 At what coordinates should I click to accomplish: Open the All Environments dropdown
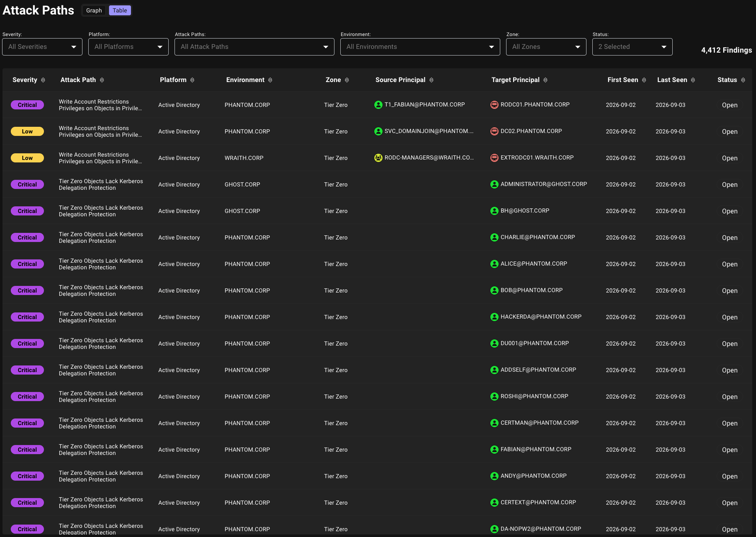pyautogui.click(x=420, y=47)
